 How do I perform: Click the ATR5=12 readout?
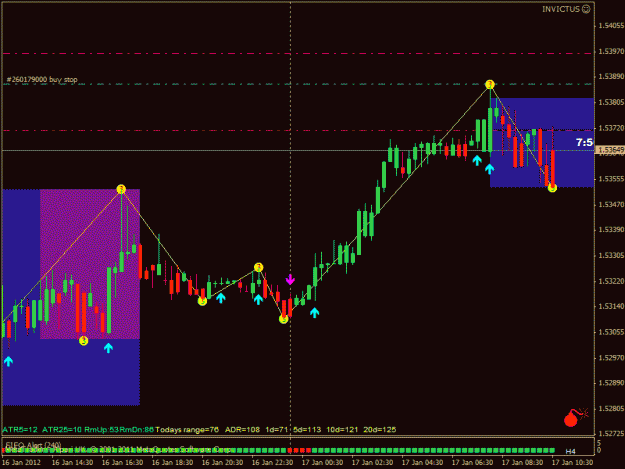point(20,430)
